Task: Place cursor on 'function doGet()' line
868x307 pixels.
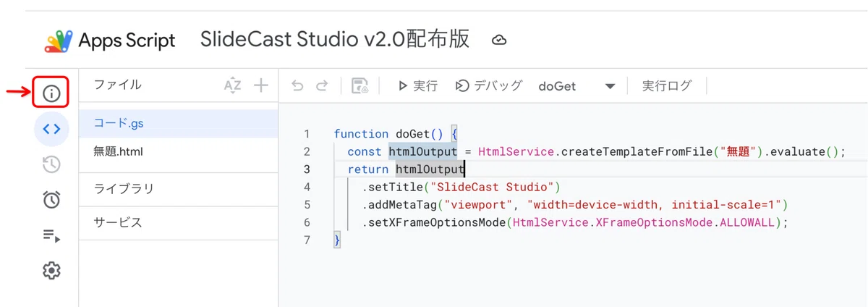Action: [x=396, y=134]
